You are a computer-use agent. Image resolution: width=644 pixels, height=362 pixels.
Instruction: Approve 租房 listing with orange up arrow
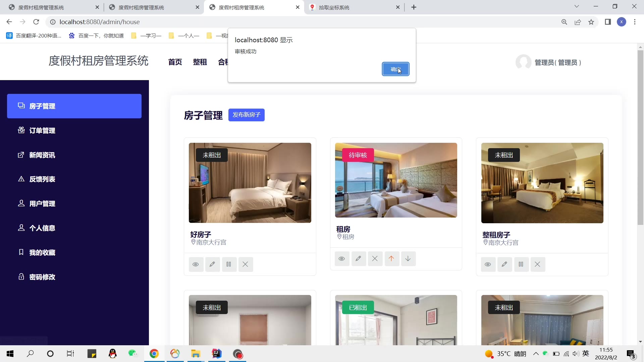(391, 259)
